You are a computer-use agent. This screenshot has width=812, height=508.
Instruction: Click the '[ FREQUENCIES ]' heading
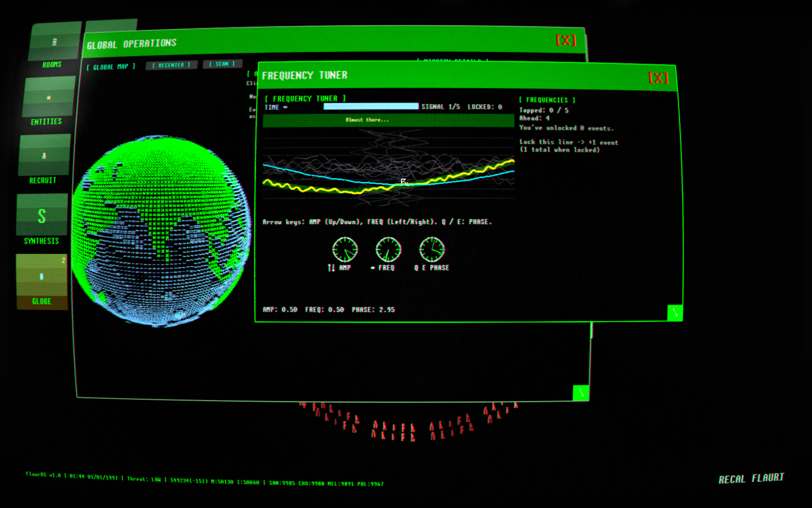pos(547,100)
